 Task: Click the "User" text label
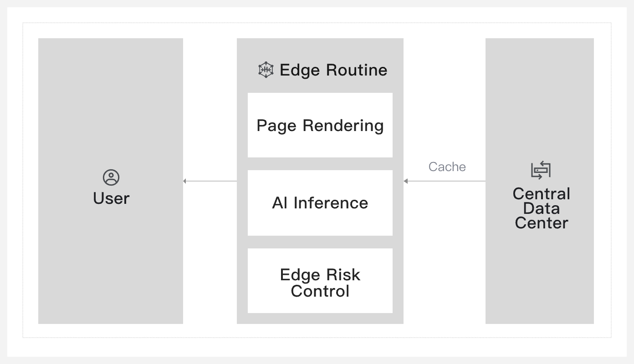[x=111, y=198]
